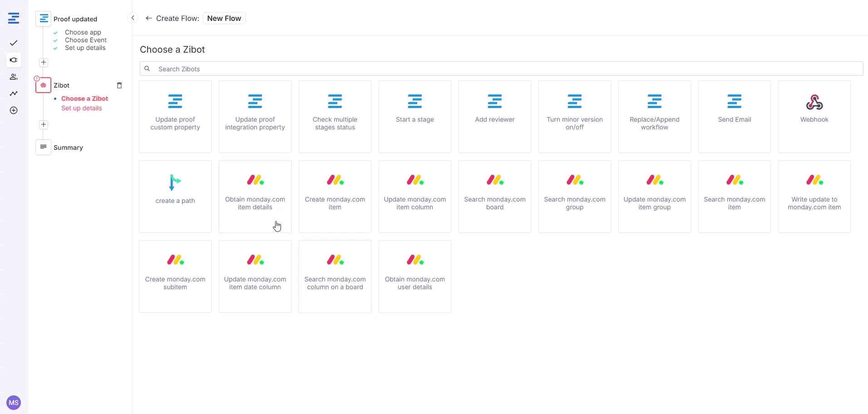This screenshot has height=414, width=868.
Task: Open the analytics chart icon in sidebar
Action: 14,94
